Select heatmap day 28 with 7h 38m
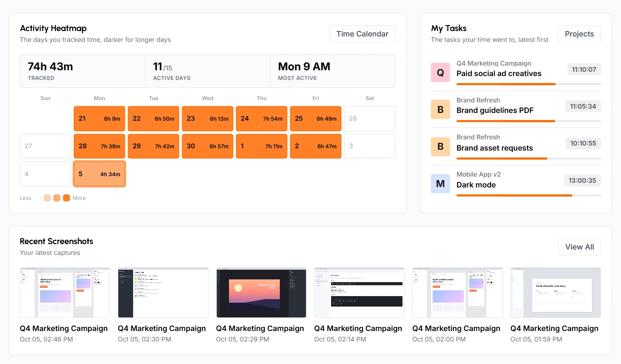Screen dimensions: 621x364 (99, 146)
